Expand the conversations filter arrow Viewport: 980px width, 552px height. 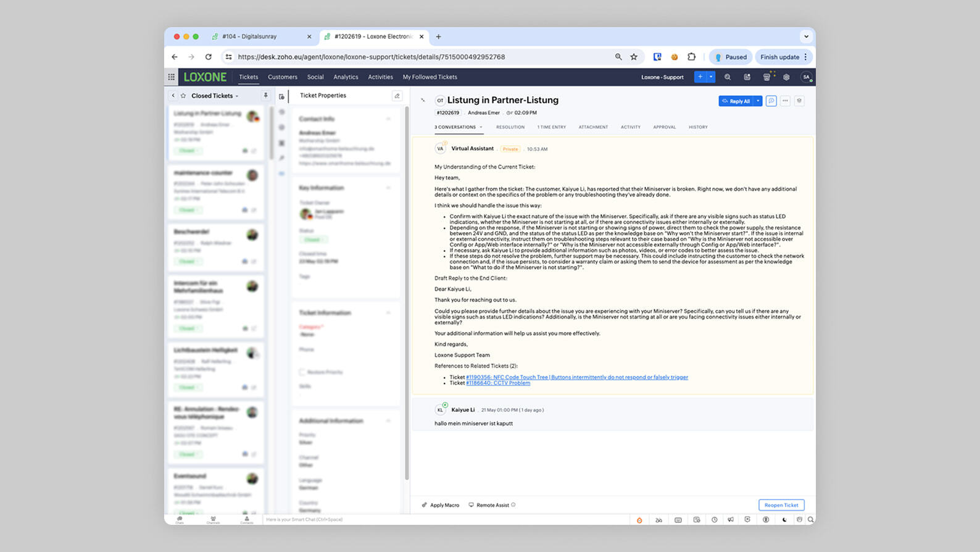pyautogui.click(x=481, y=127)
